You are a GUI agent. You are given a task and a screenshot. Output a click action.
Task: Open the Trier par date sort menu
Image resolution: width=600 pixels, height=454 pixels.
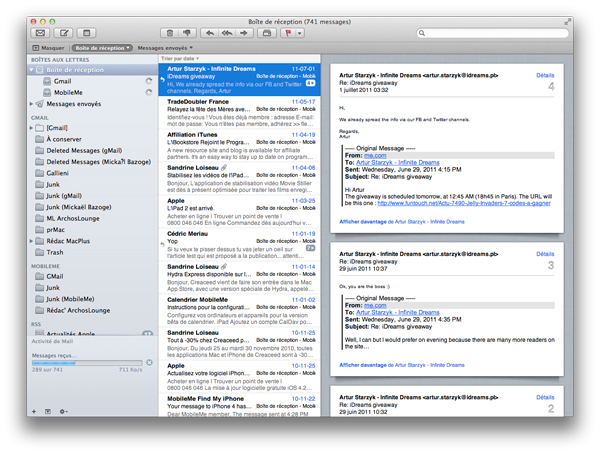180,59
